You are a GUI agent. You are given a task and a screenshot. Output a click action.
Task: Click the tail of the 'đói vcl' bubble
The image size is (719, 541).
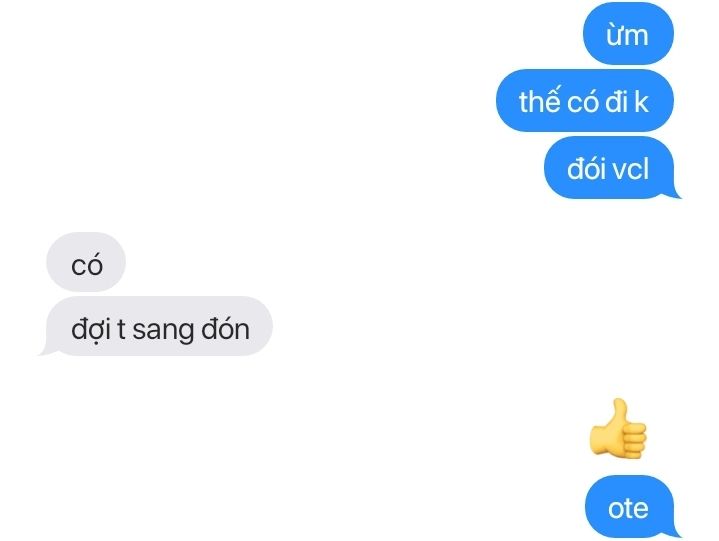pyautogui.click(x=675, y=193)
